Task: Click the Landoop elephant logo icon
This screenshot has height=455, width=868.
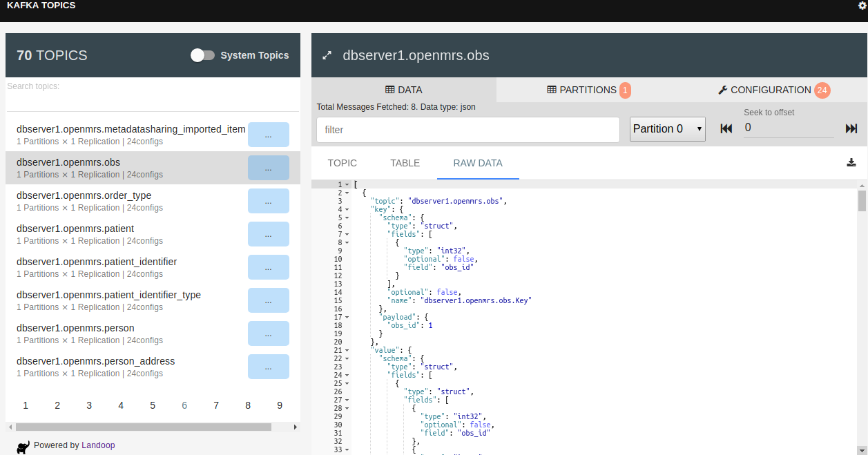Action: click(23, 447)
